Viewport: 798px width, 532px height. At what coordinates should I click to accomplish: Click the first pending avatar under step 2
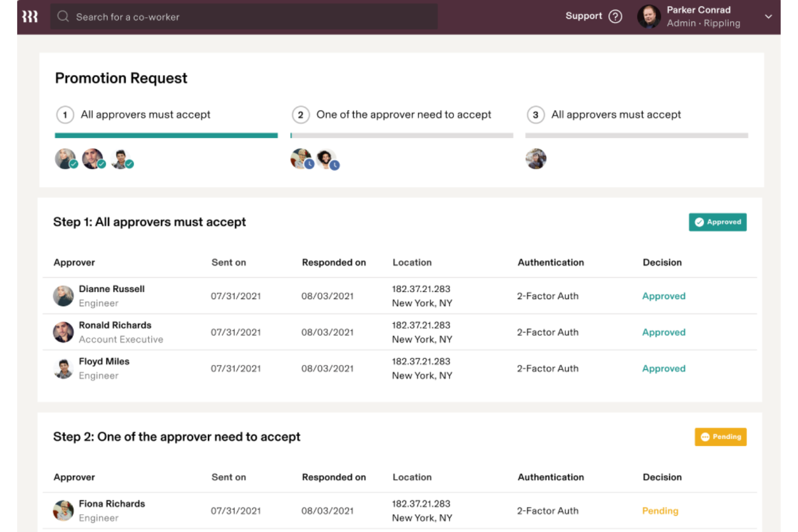pyautogui.click(x=302, y=160)
